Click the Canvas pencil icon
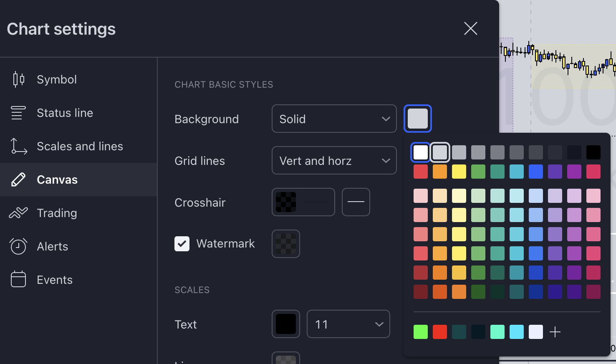The width and height of the screenshot is (616, 364). [18, 179]
